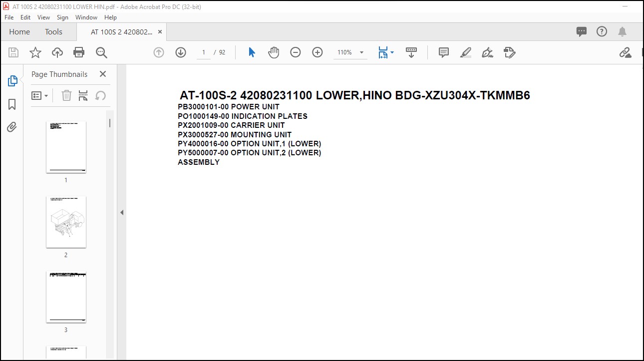Rotate page using thumbnails toolbar icon
The width and height of the screenshot is (644, 361).
coord(100,95)
